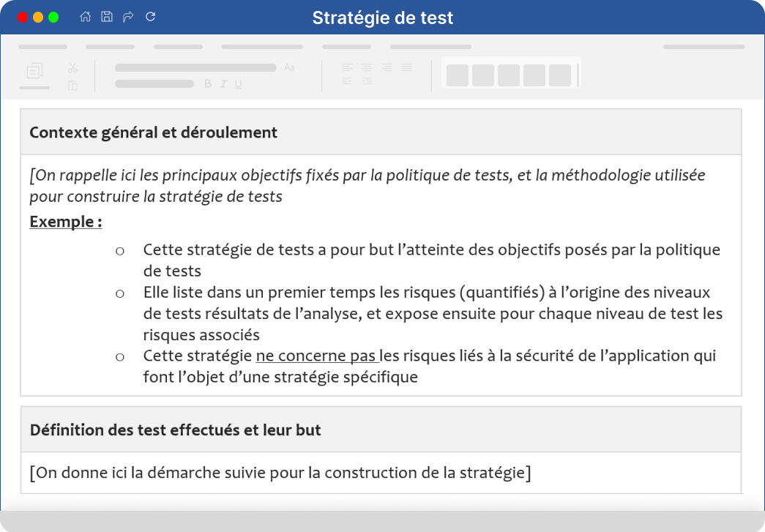
Task: Save document with floppy disk icon
Action: [x=107, y=17]
